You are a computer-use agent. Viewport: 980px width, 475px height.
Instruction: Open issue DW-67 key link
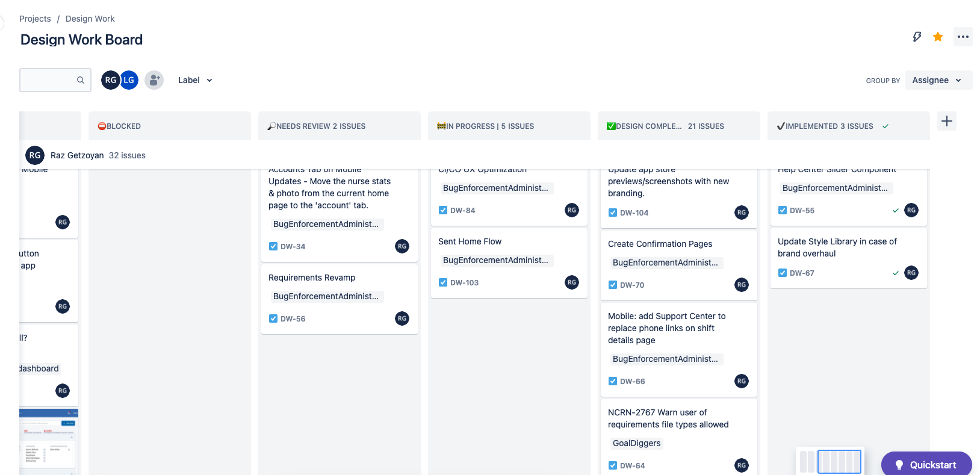pos(802,273)
